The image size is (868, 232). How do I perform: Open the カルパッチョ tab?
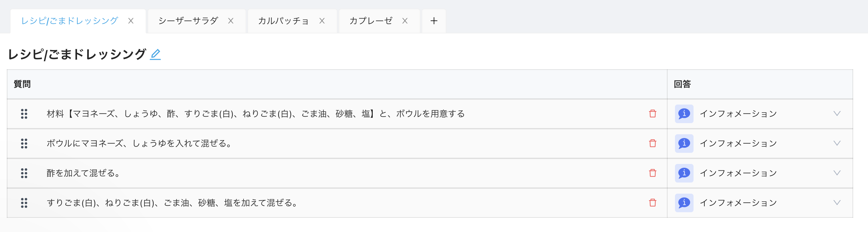283,21
